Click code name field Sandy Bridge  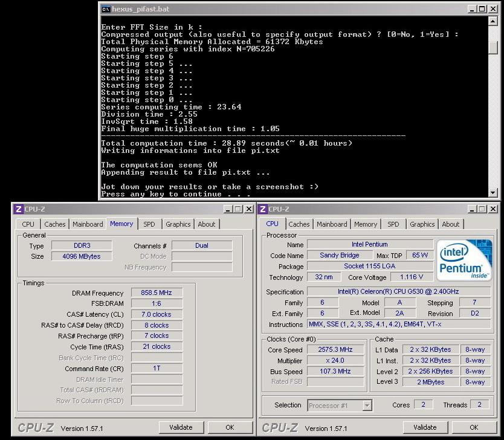coord(340,255)
